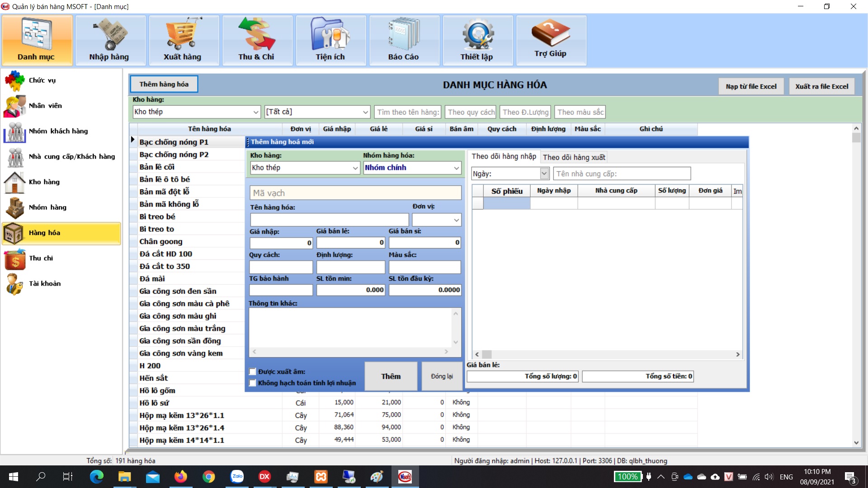Open the Nhóm hàng hóa dropdown
The image size is (868, 488).
coord(456,168)
